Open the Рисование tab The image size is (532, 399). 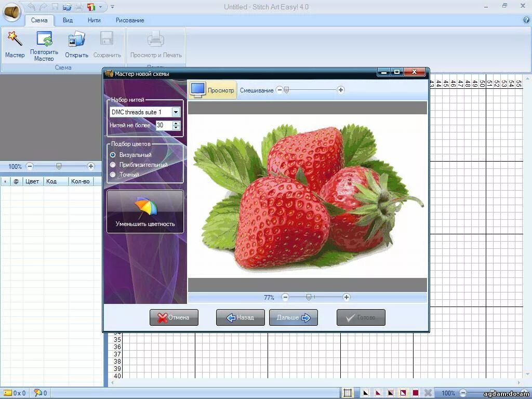(x=129, y=20)
